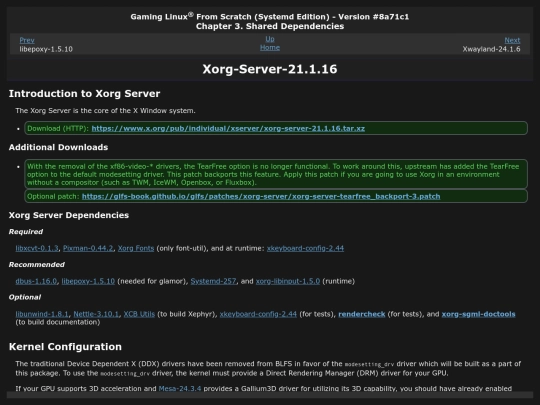The width and height of the screenshot is (540, 405).
Task: Click the Xorg-Server-21.1.16 page title
Action: click(x=270, y=69)
